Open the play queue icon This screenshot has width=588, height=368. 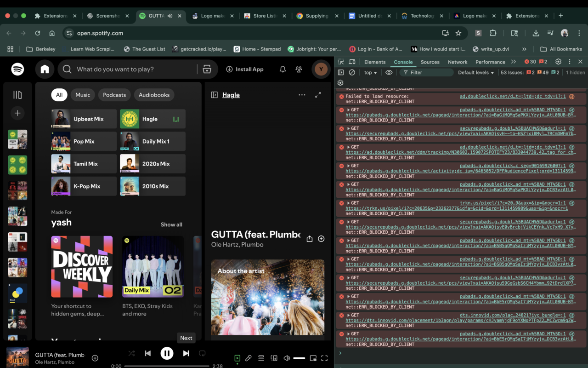261,358
